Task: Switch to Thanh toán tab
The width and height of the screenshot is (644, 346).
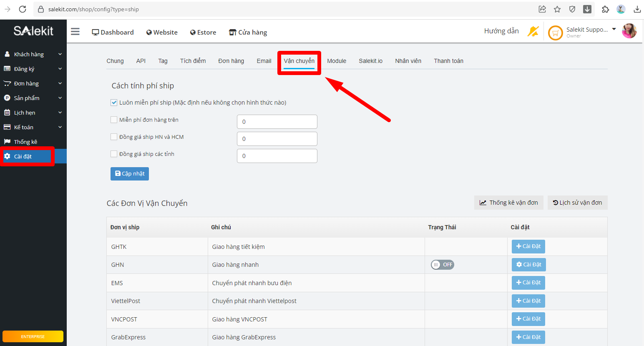Action: [448, 61]
